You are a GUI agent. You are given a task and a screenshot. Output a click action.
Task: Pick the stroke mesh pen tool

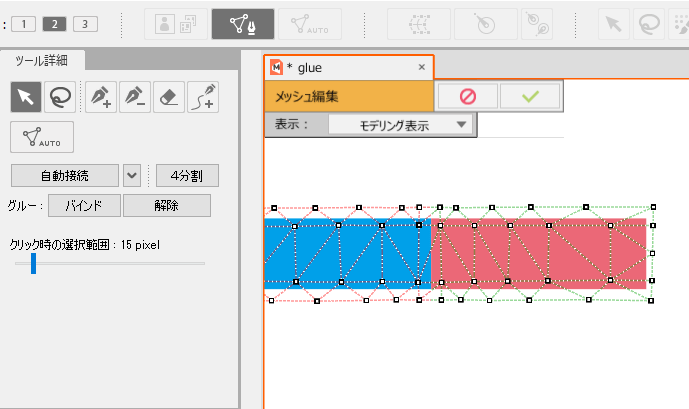[x=203, y=97]
